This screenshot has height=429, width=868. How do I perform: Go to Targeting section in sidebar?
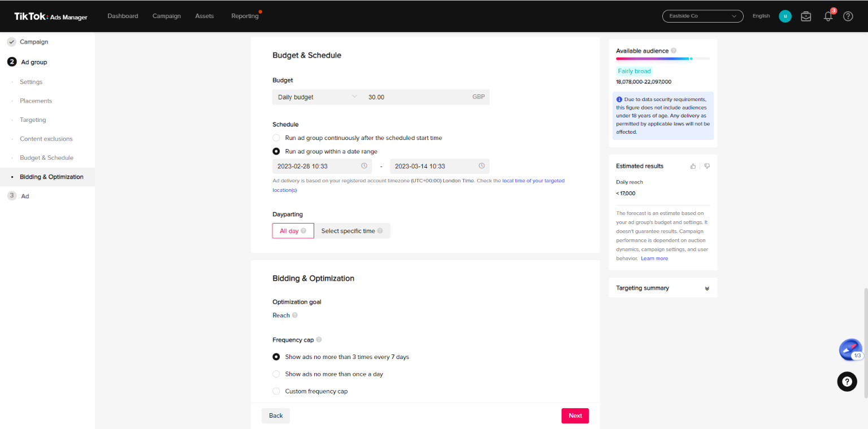point(33,120)
